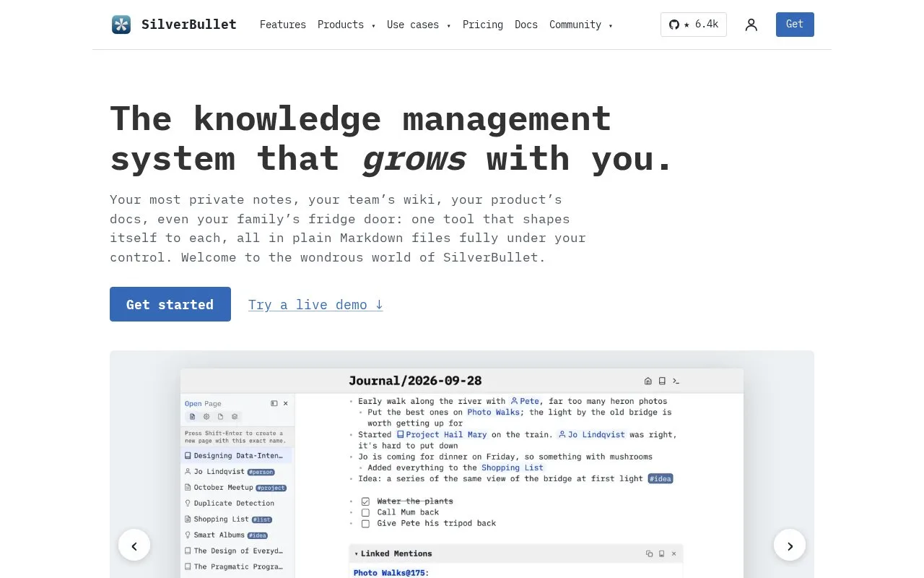
Task: Open the terminal command icon in Journal header
Action: click(x=676, y=381)
